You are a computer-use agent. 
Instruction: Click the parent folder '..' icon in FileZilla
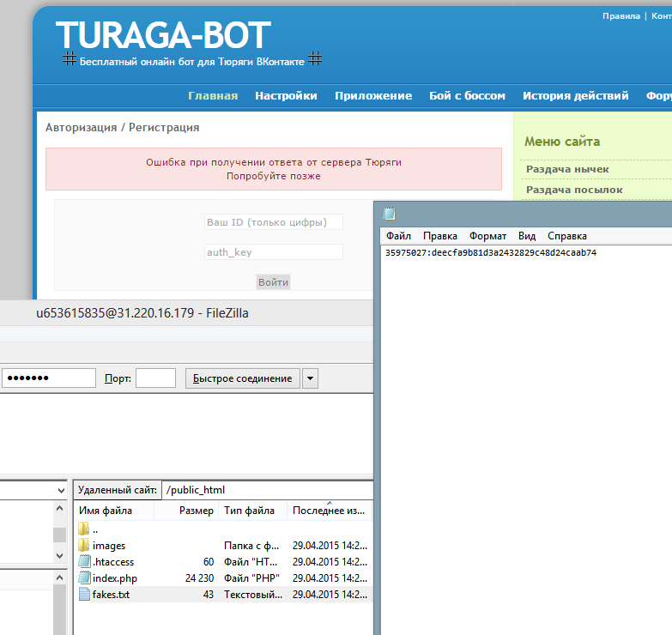84,529
